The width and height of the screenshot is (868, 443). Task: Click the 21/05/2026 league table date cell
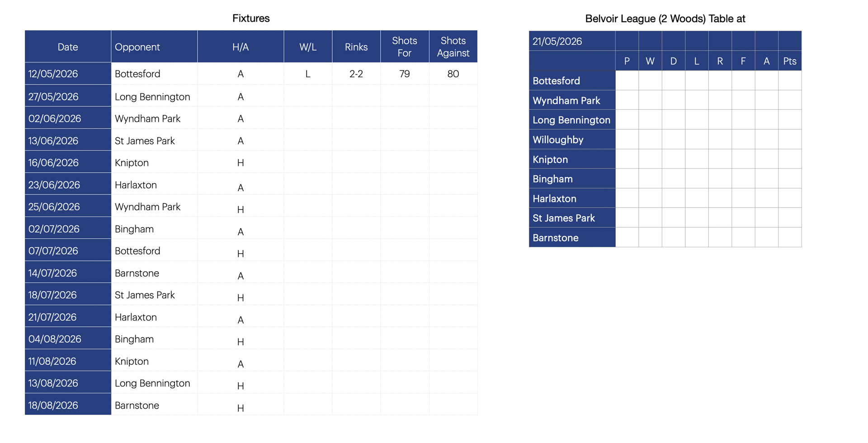tap(572, 41)
